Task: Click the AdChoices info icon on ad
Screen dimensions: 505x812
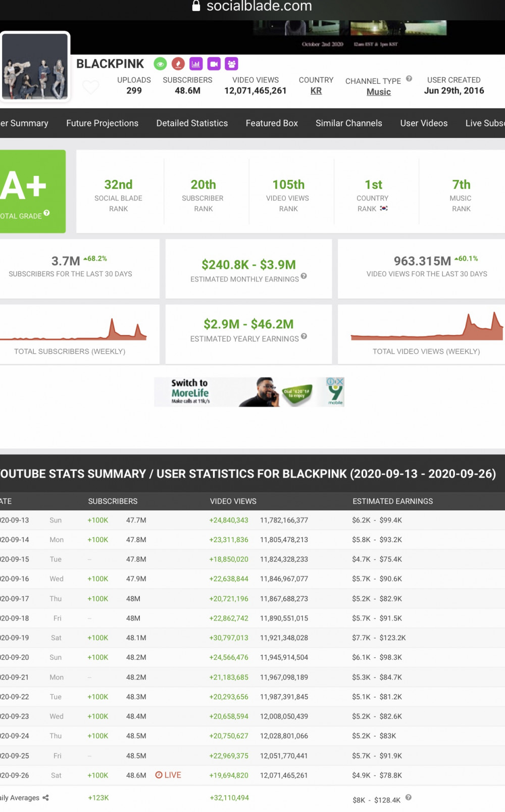Action: click(x=331, y=381)
